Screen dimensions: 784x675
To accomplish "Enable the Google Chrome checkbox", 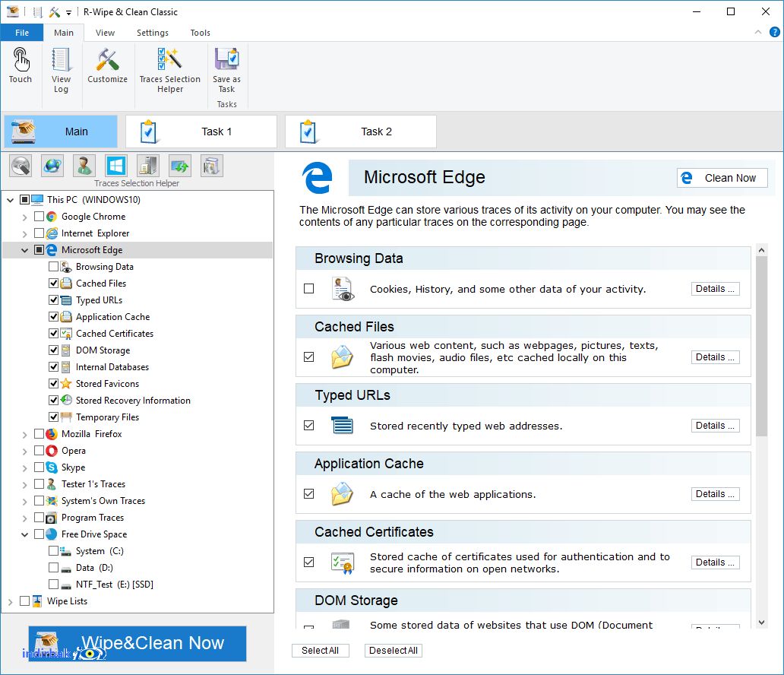I will coord(39,216).
